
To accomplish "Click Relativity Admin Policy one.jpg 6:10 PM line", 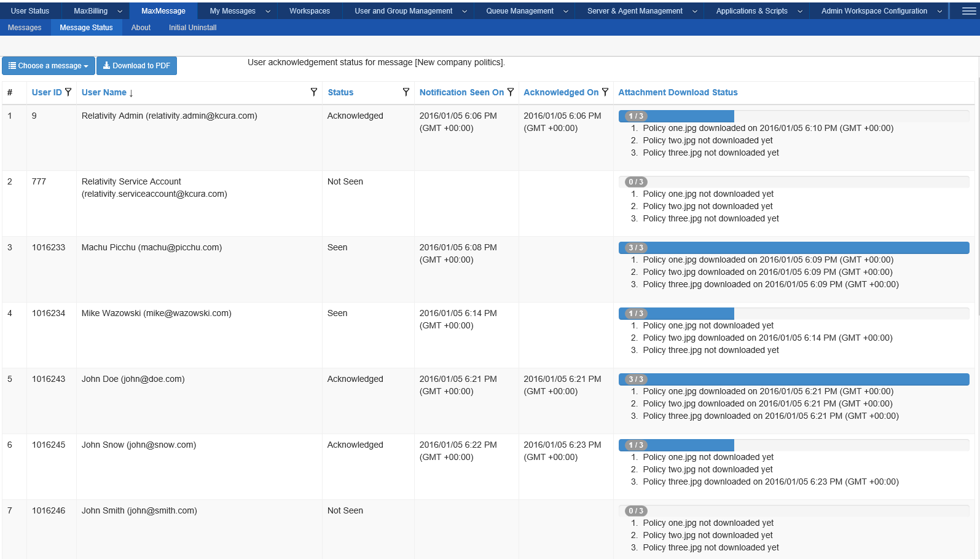I will pos(768,128).
